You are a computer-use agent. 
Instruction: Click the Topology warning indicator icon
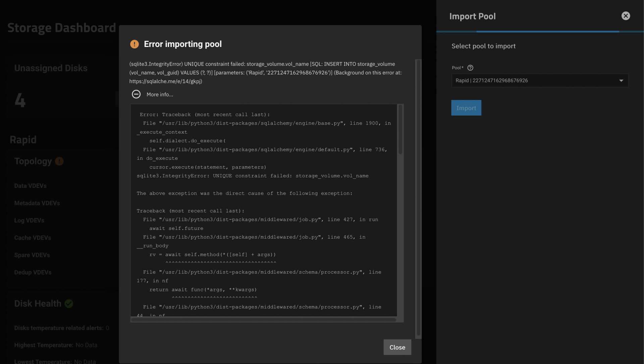pyautogui.click(x=59, y=161)
